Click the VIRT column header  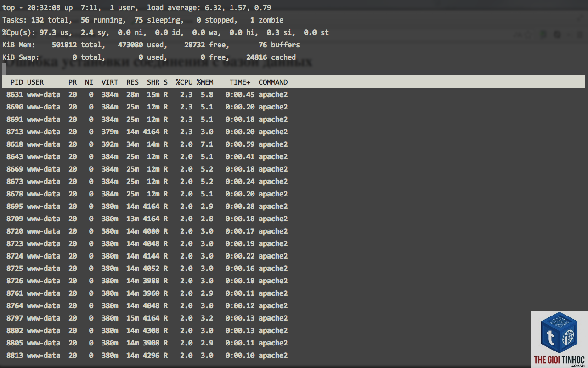[110, 82]
